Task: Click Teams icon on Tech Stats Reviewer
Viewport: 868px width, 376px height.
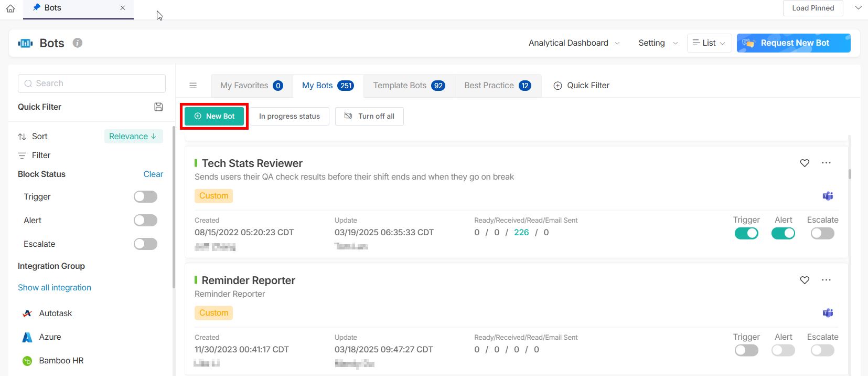Action: 828,196
